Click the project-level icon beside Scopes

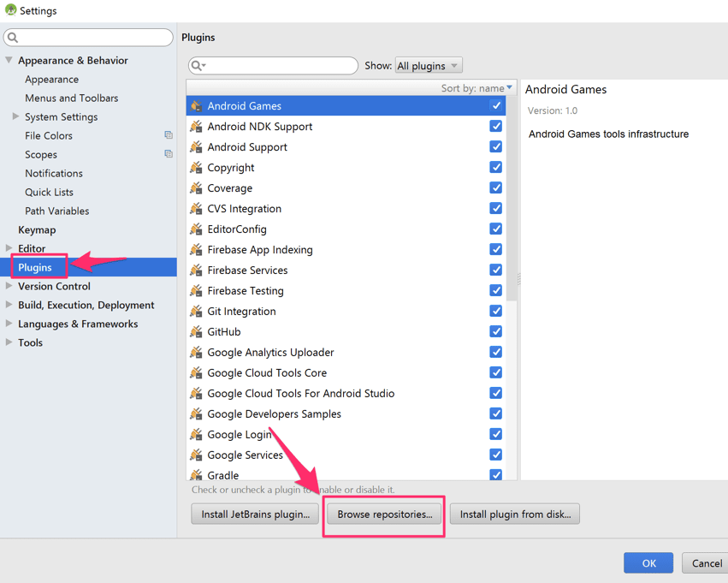[169, 154]
